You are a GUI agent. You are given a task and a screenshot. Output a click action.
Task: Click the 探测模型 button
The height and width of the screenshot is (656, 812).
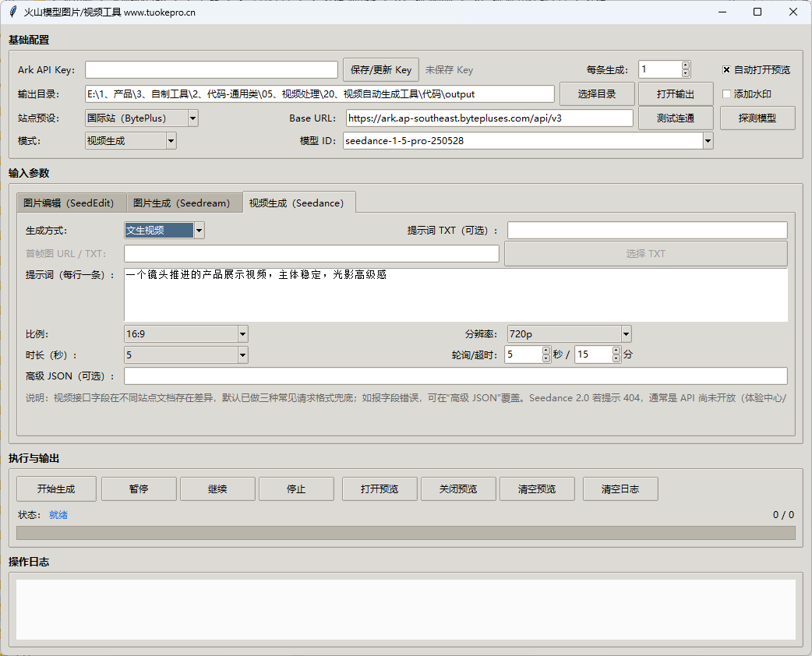tap(757, 118)
